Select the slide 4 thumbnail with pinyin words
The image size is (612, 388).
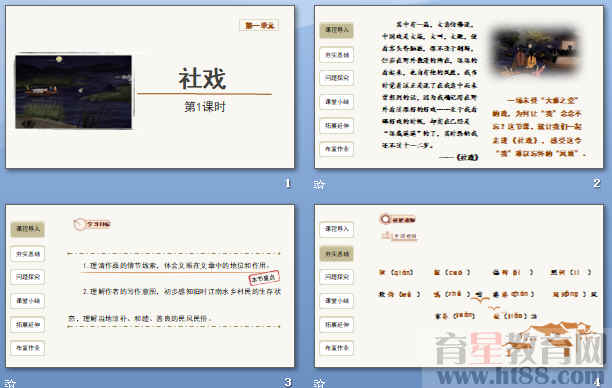point(459,286)
